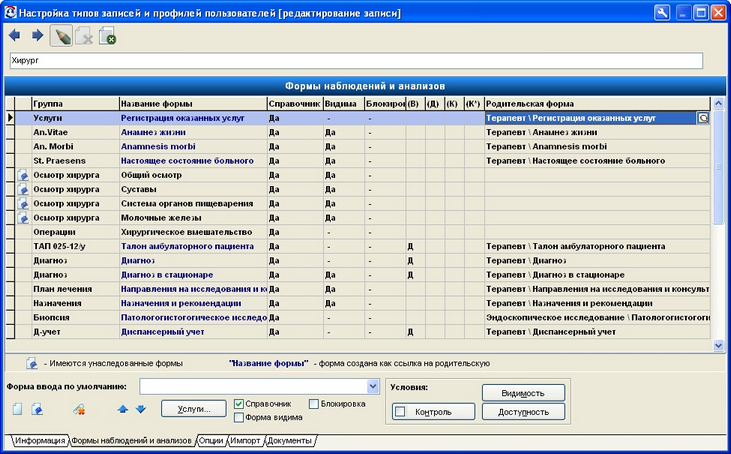This screenshot has width=731, height=454.
Task: Click Терапевт \ Диагноз parent form cell
Action: [597, 261]
